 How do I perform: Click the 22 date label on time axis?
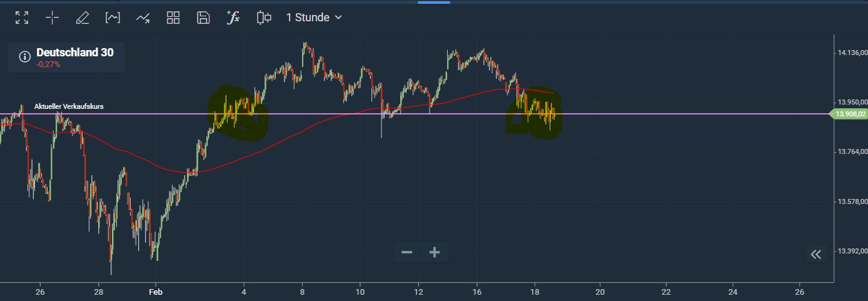click(667, 292)
